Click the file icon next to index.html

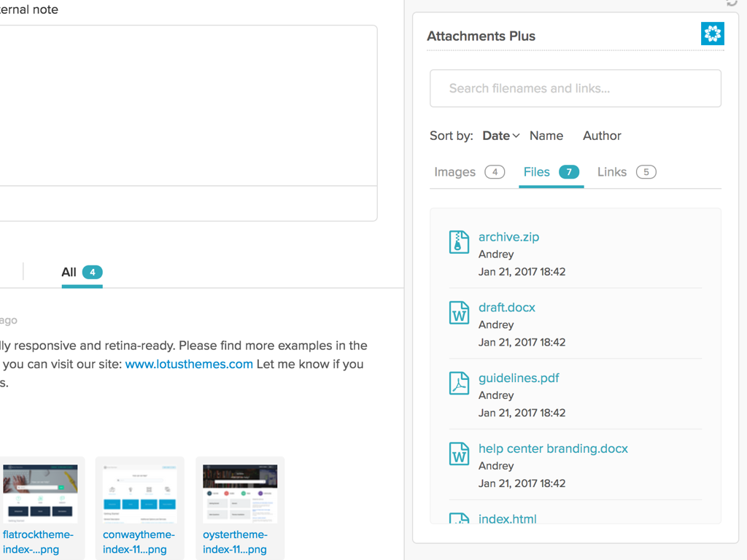click(459, 519)
